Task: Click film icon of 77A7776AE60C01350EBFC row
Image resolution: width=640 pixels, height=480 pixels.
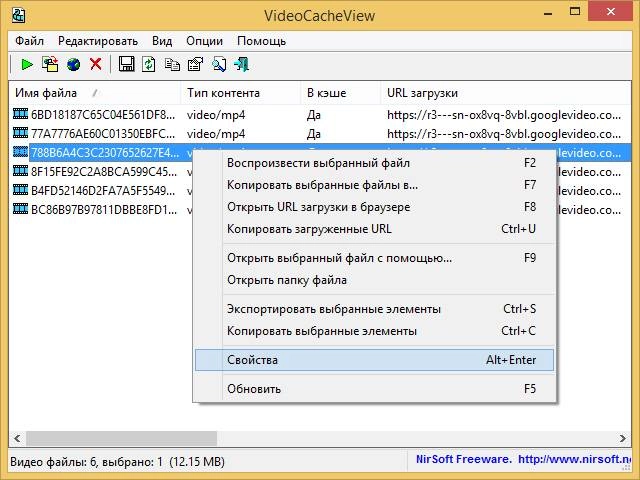Action: (x=20, y=133)
